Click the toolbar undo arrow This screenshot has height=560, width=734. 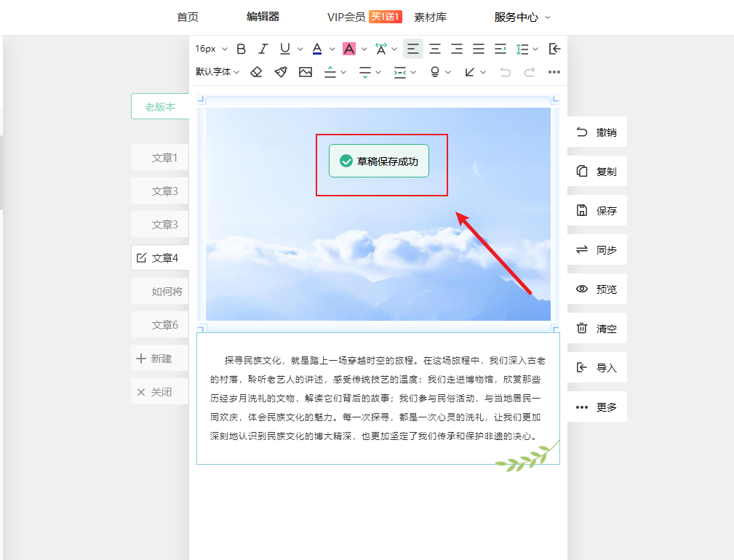505,72
